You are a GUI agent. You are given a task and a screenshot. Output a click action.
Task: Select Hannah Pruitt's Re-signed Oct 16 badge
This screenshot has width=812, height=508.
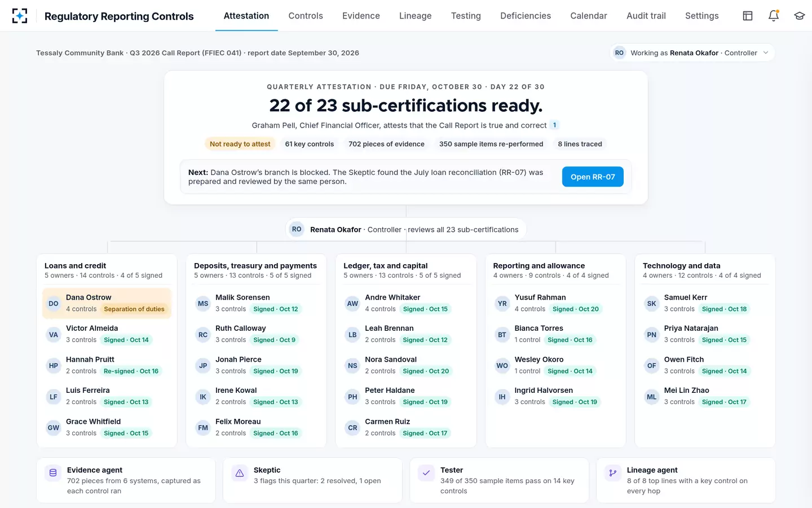[131, 371]
